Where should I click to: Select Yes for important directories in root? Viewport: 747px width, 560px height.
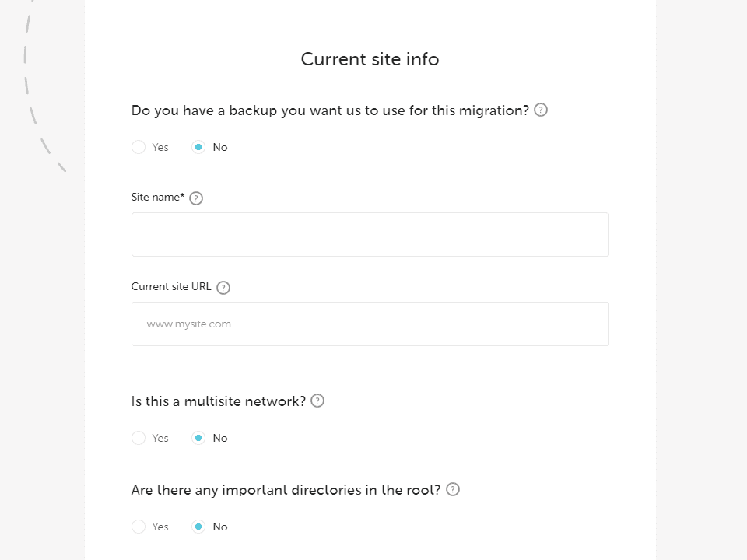tap(139, 527)
